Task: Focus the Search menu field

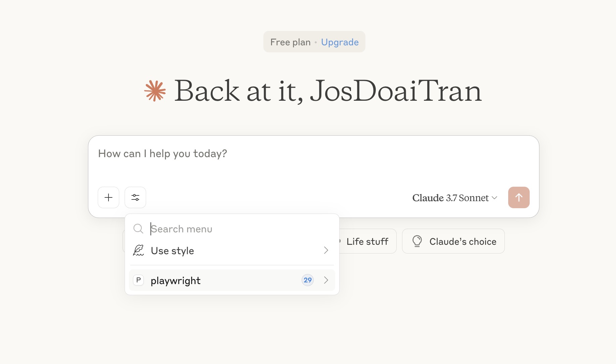Action: 240,229
